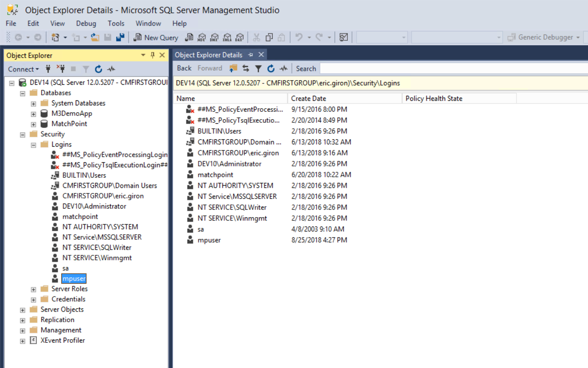Screen dimensions: 588x368
Task: Click the Forward button in Details
Action: point(210,68)
